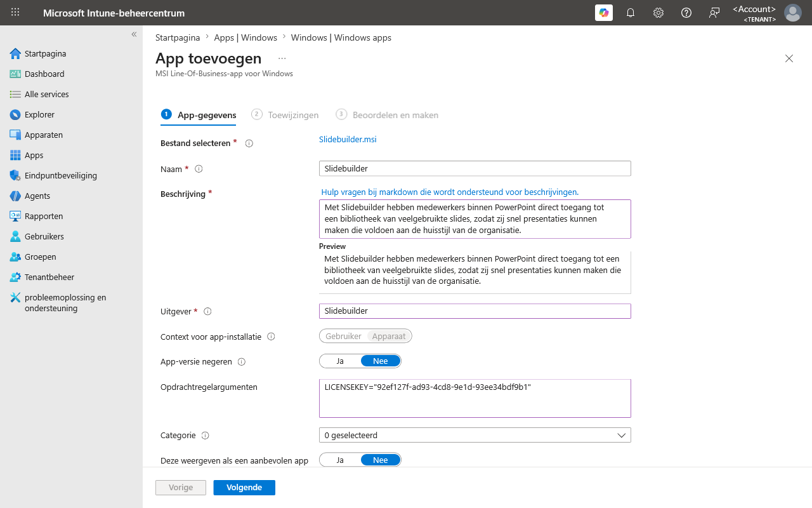Show info tooltip for Uitgever
Viewport: 812px width, 508px height.
[x=207, y=311]
